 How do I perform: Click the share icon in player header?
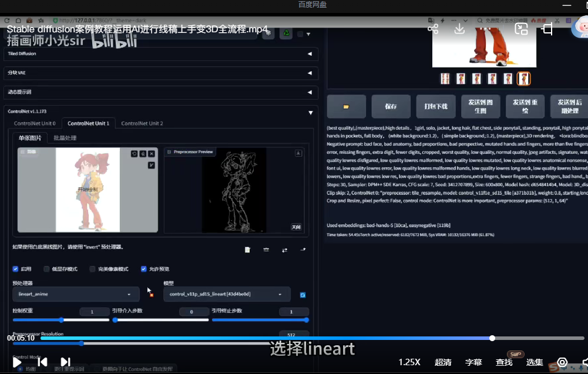(433, 29)
